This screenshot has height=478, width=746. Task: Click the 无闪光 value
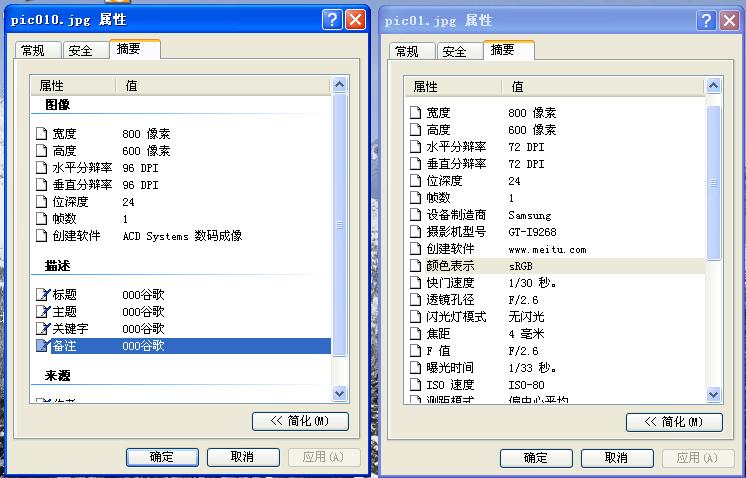point(526,317)
